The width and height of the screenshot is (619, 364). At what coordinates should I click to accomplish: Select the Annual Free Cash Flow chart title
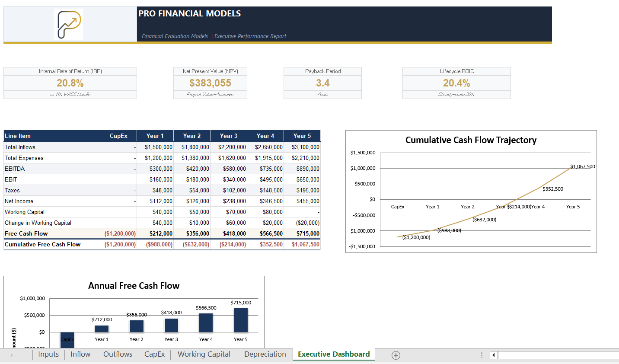pyautogui.click(x=134, y=286)
